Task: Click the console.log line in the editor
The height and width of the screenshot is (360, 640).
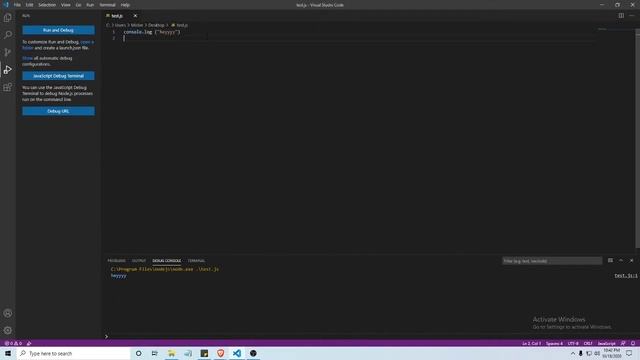Action: click(x=152, y=32)
